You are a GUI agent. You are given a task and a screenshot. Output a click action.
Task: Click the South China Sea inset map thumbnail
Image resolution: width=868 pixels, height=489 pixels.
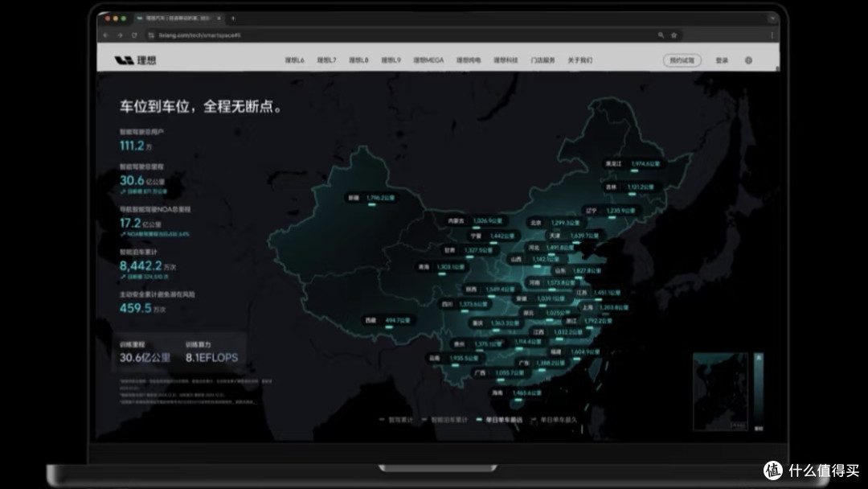tap(720, 392)
